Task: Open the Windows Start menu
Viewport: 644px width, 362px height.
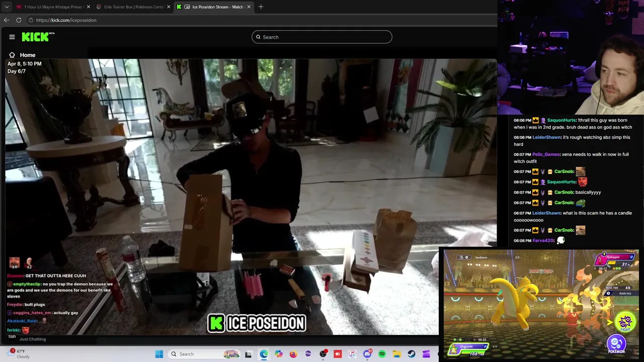Action: [159, 354]
